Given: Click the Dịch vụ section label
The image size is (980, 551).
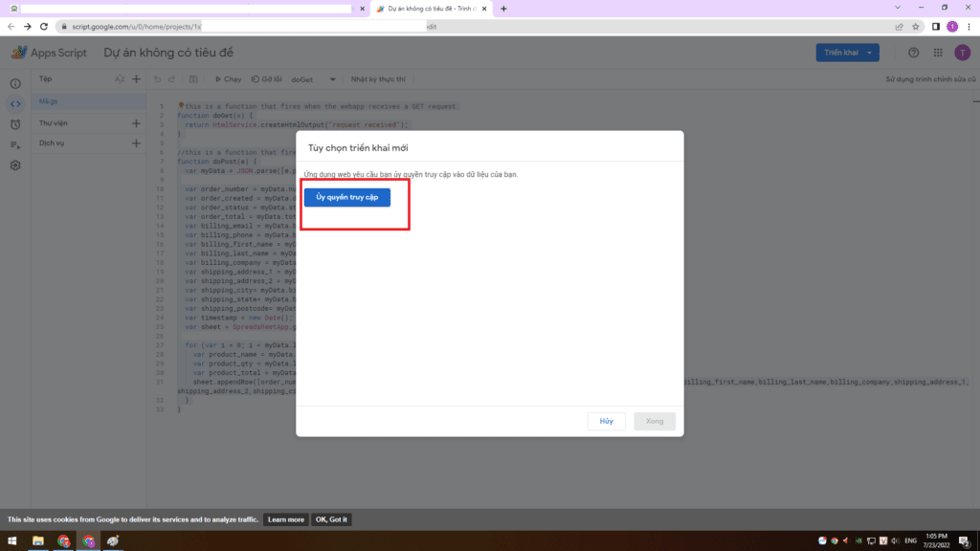Looking at the screenshot, I should pos(52,143).
